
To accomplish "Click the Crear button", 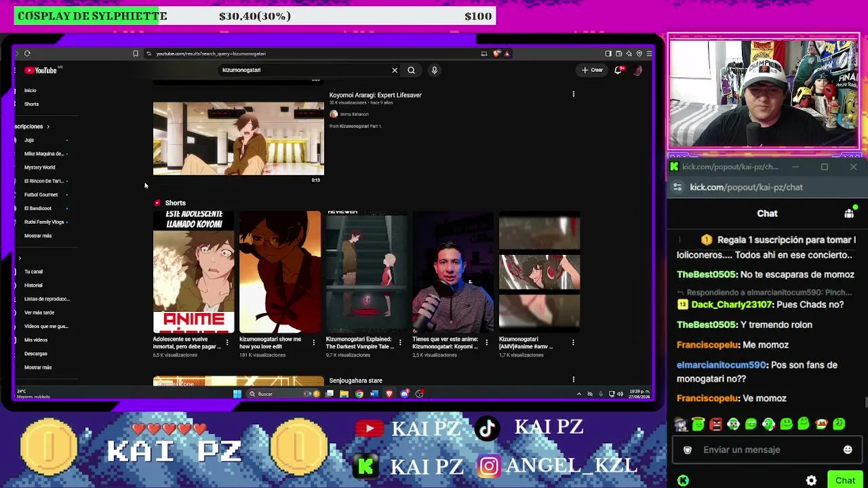I will click(591, 70).
